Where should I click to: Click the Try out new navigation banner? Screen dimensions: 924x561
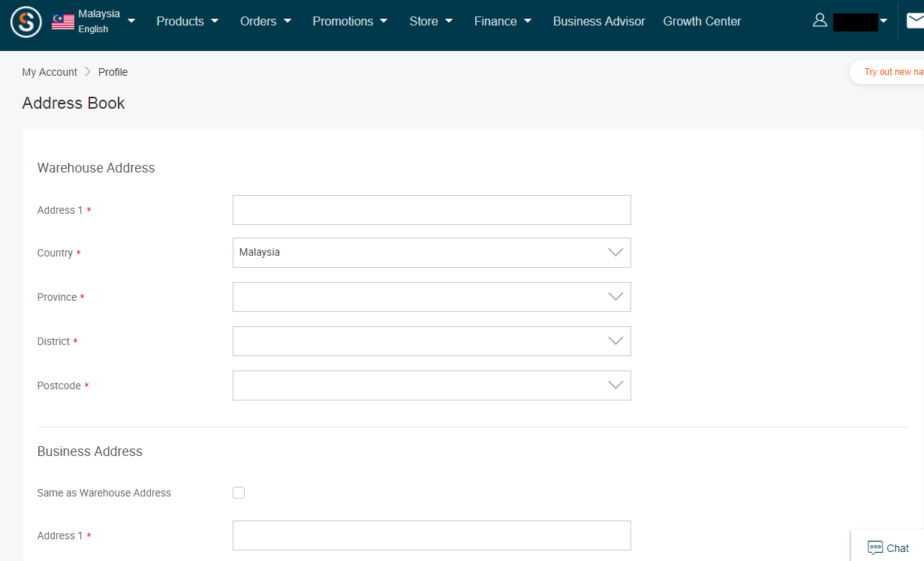[x=887, y=72]
